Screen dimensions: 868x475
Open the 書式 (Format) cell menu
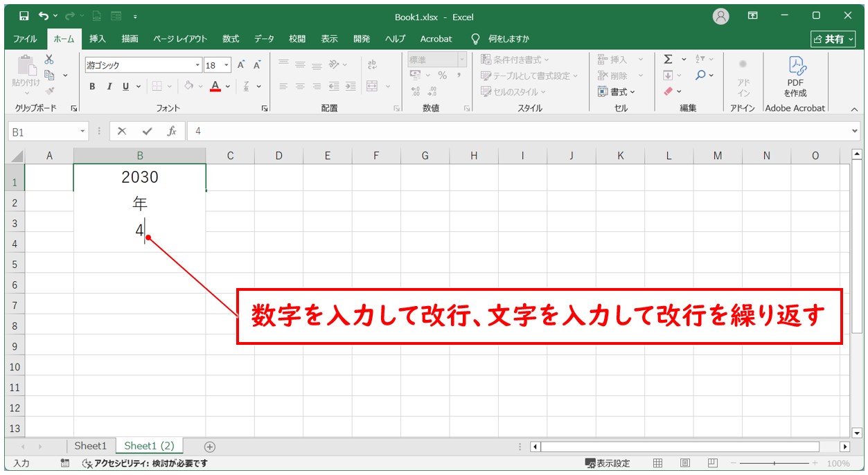(x=617, y=91)
